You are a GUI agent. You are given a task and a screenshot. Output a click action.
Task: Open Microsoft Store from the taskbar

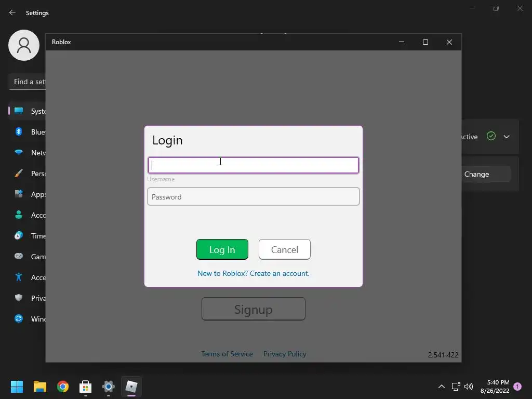click(x=86, y=387)
